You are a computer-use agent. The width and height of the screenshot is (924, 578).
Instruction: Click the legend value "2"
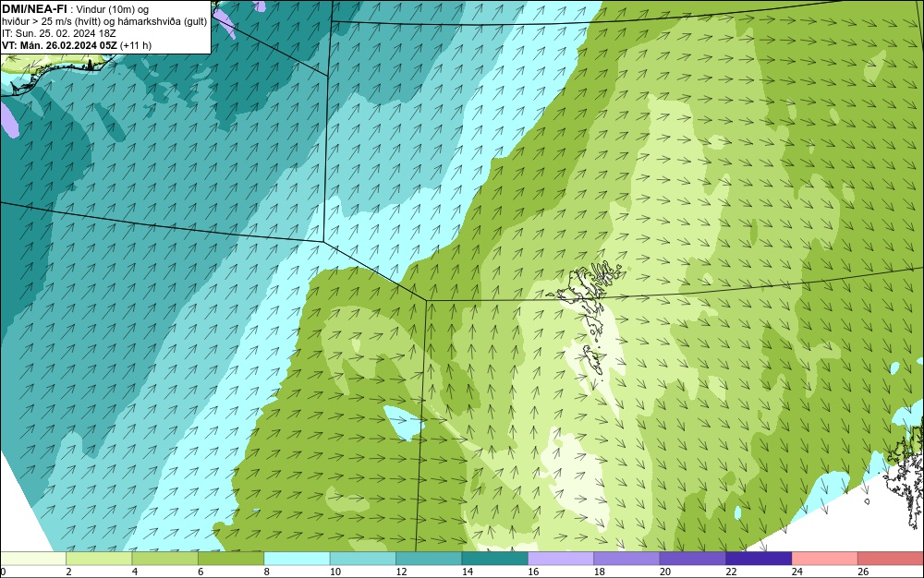(68, 572)
